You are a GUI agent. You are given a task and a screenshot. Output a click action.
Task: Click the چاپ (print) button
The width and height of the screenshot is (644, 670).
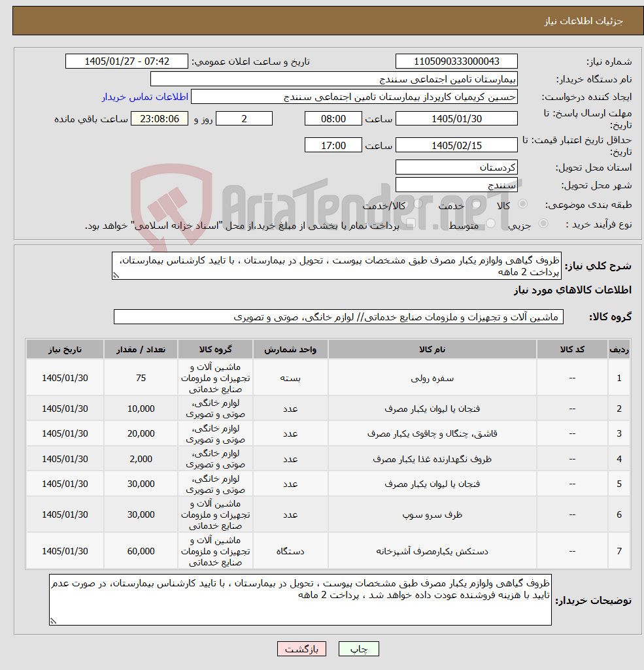click(358, 649)
